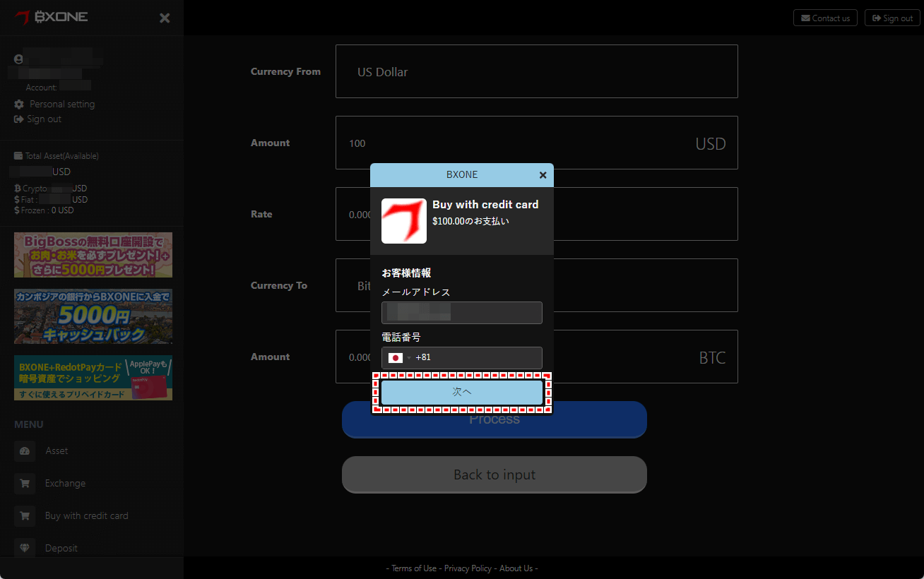Image resolution: width=924 pixels, height=579 pixels.
Task: Close the sidebar with the X icon
Action: (x=165, y=18)
